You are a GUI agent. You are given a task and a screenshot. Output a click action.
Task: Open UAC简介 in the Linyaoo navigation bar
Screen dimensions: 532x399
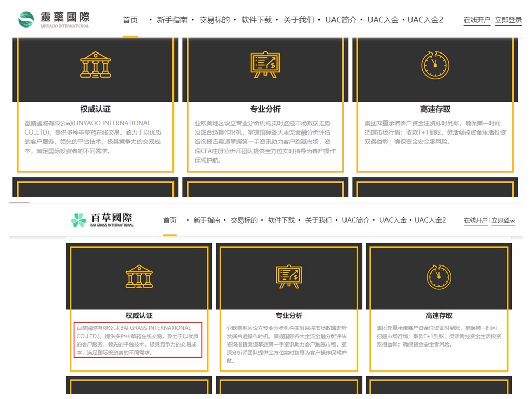pyautogui.click(x=341, y=20)
